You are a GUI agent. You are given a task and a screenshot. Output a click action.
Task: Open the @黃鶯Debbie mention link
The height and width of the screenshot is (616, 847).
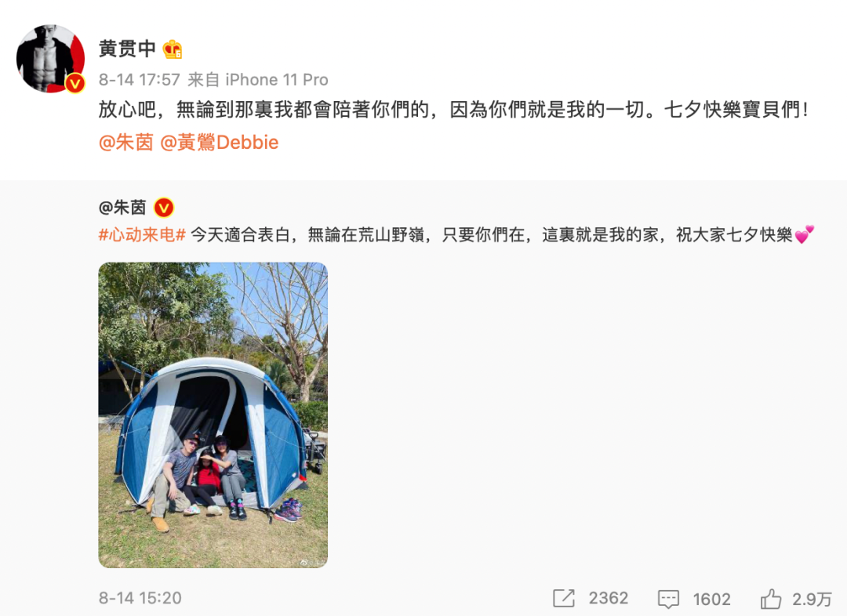pyautogui.click(x=220, y=143)
